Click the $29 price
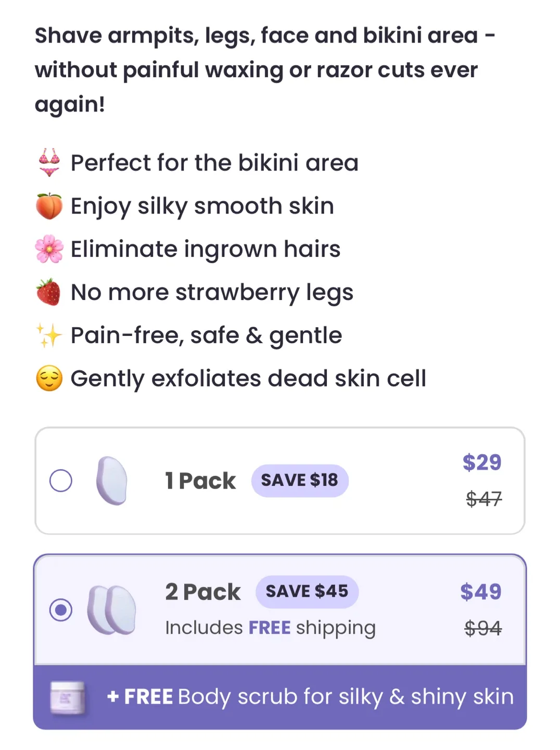The height and width of the screenshot is (750, 560). coord(482,463)
